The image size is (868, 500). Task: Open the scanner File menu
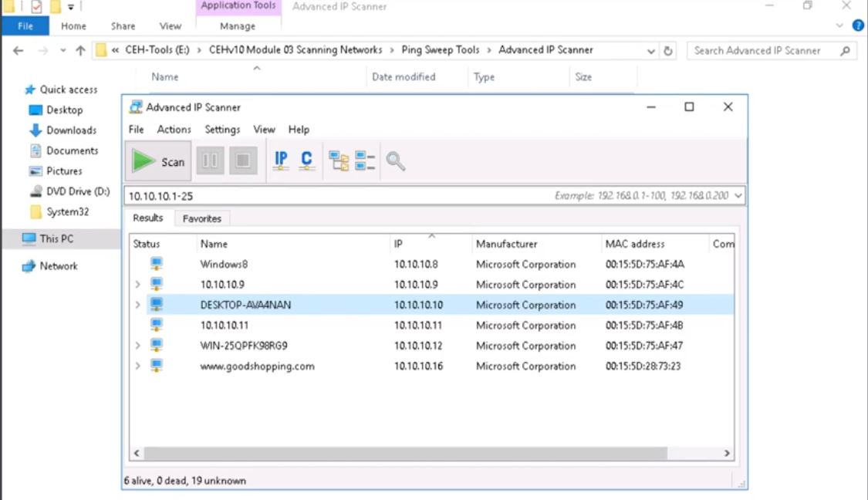point(136,130)
